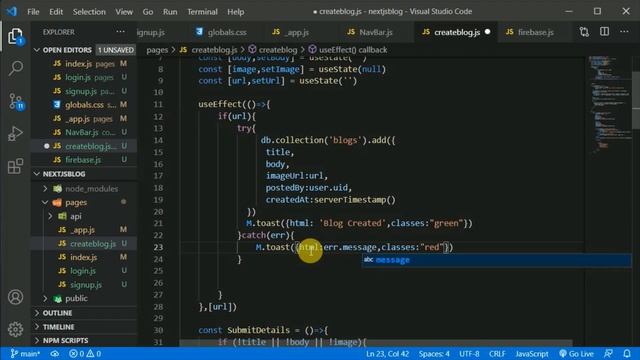
Task: Open the File menu
Action: click(33, 12)
